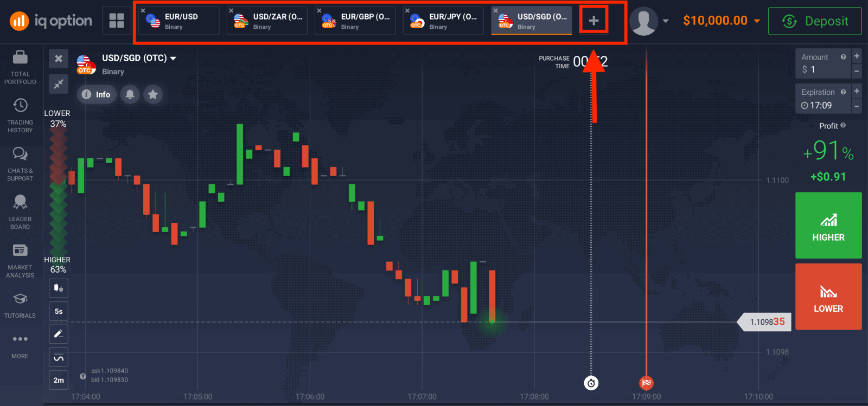Select the USD/SGD (OTC) tab

pos(532,21)
